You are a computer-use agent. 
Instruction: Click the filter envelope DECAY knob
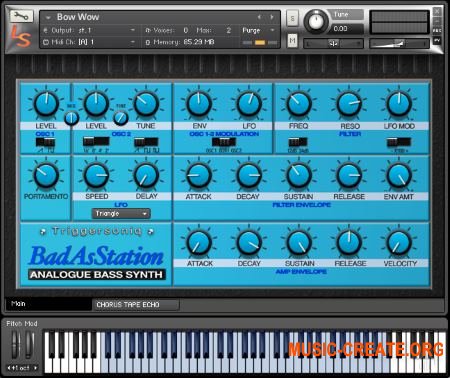coord(249,175)
